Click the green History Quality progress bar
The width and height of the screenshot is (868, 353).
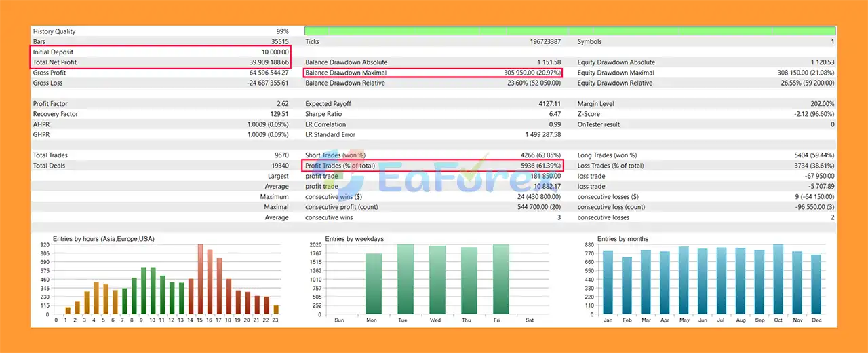click(570, 31)
